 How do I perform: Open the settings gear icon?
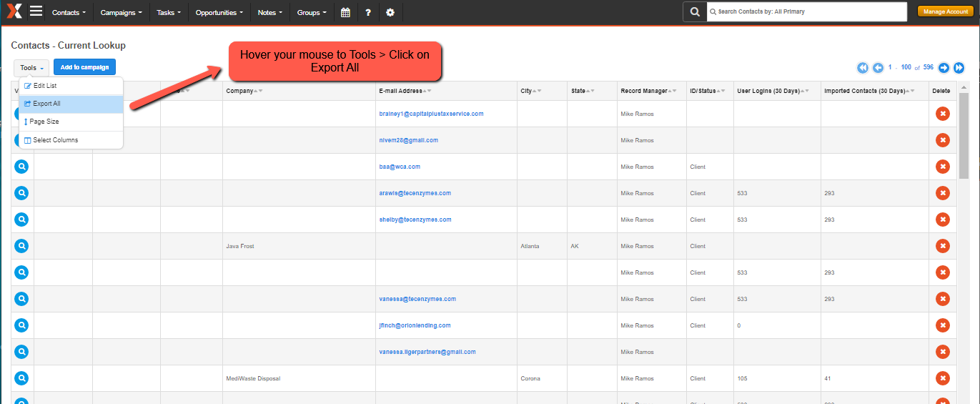point(390,12)
